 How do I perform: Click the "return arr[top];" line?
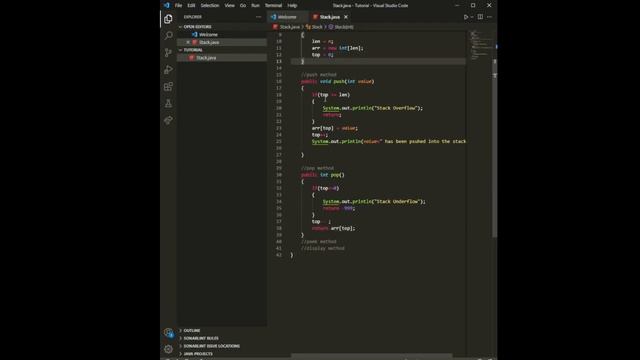[333, 228]
